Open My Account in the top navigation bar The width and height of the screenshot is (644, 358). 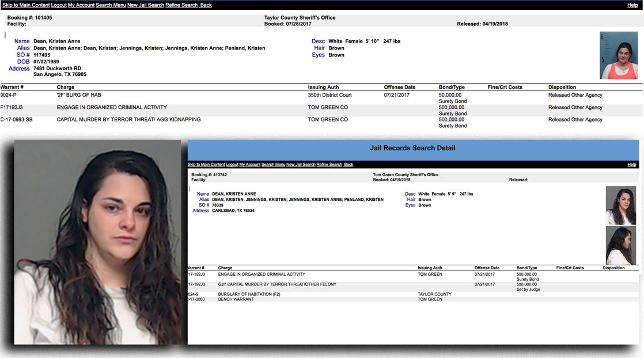81,5
